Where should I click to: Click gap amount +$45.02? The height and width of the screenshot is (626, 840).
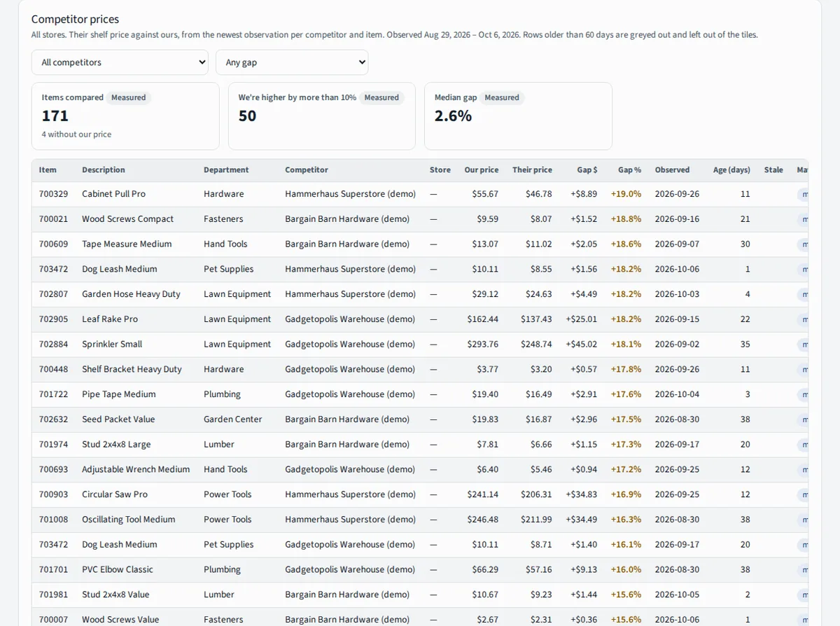(582, 345)
